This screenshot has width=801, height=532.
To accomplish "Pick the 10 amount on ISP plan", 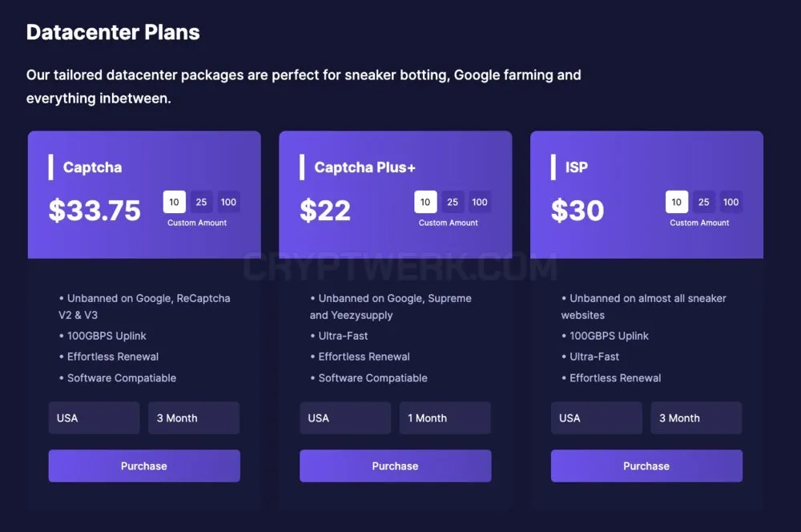I will coord(677,202).
